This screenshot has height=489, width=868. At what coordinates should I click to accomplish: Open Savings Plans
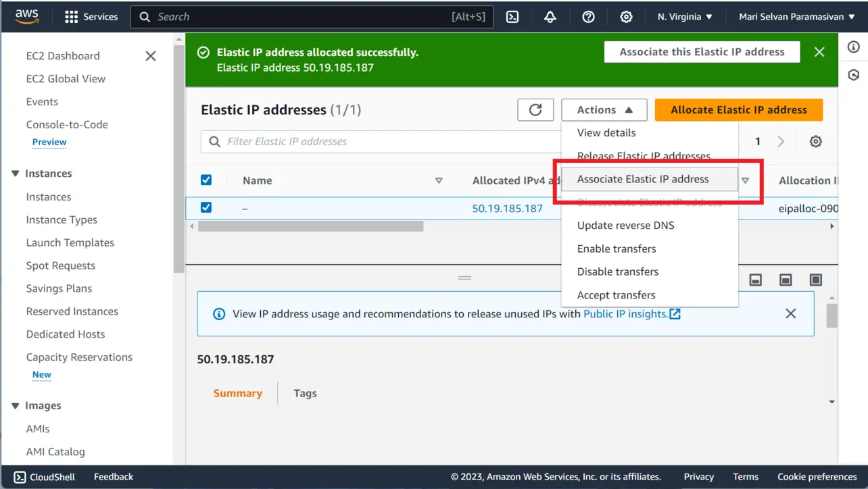(59, 288)
